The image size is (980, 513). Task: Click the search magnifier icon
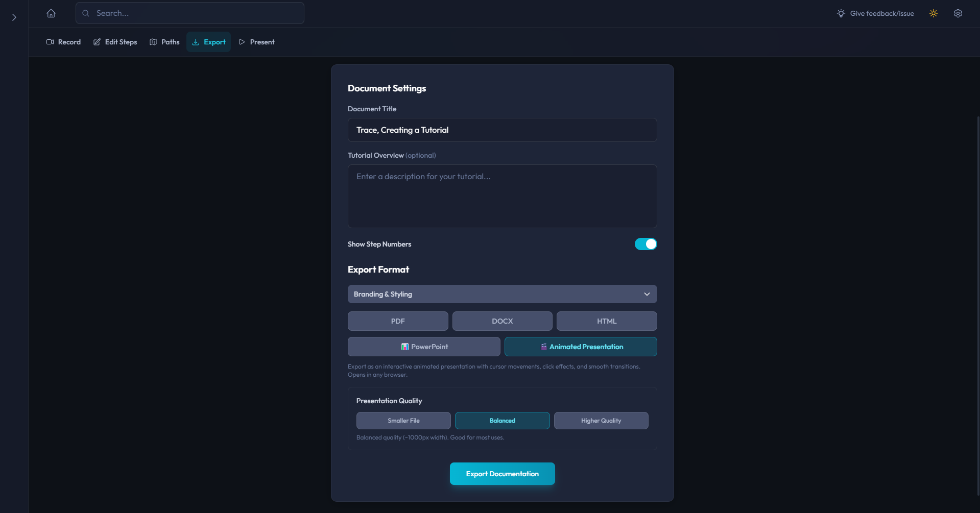tap(86, 13)
